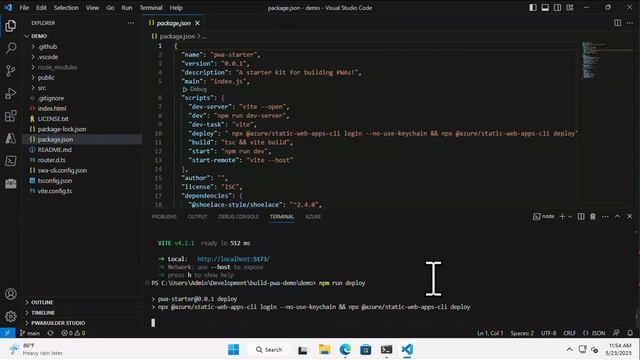640x360 pixels.
Task: Toggle secondary side bar layout button
Action: [558, 7]
